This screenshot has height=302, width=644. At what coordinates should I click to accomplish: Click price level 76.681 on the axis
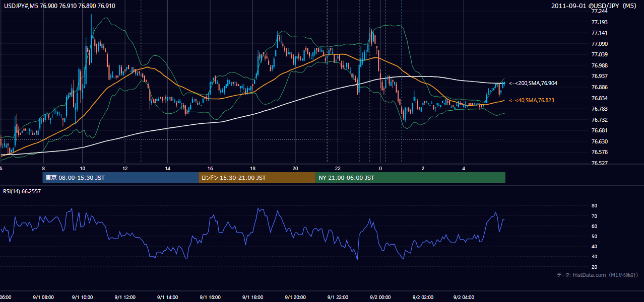coord(600,130)
